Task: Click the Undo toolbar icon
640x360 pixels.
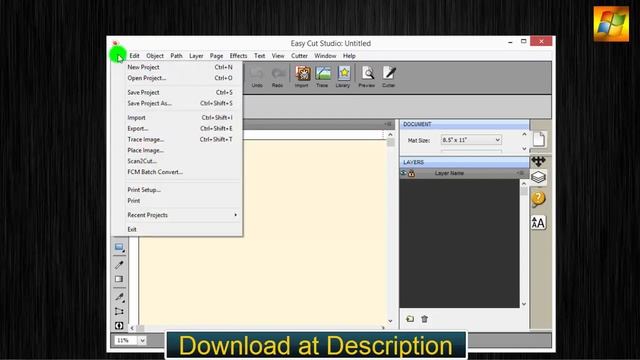Action: [257, 77]
